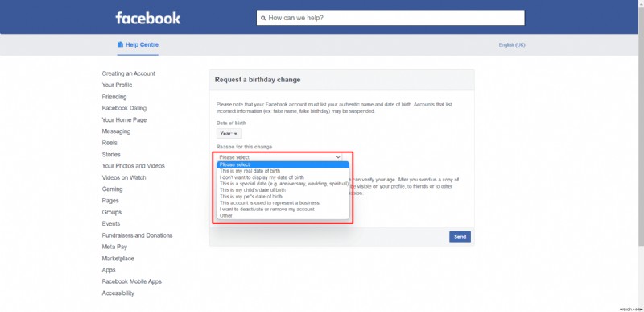The width and height of the screenshot is (644, 312).
Task: Open the Accessibility help topic
Action: point(118,293)
